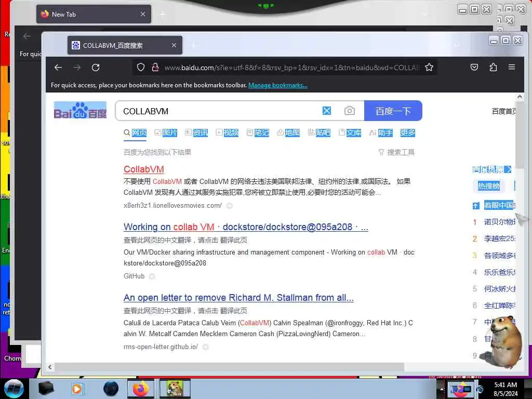Close the New Tab tab in background window
Image resolution: width=532 pixels, height=399 pixels.
pyautogui.click(x=142, y=14)
